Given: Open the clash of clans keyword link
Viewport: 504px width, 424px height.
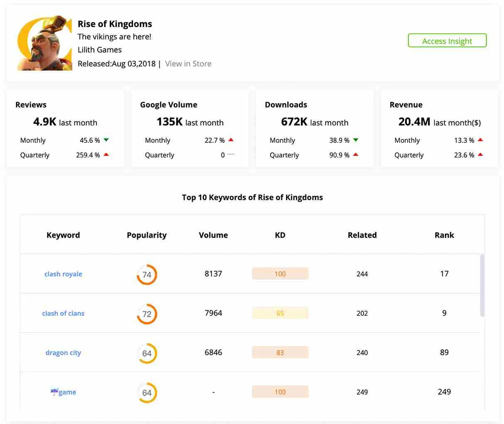Looking at the screenshot, I should (63, 313).
